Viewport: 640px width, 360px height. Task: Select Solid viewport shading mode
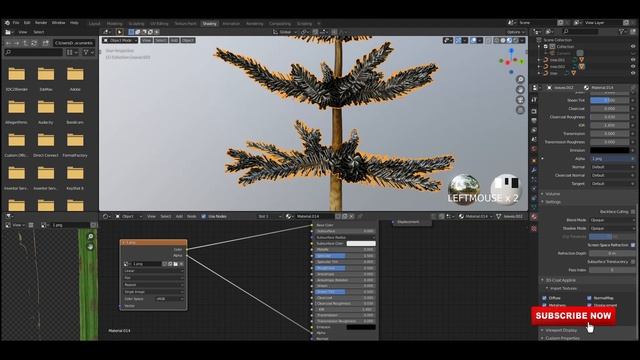tap(503, 40)
